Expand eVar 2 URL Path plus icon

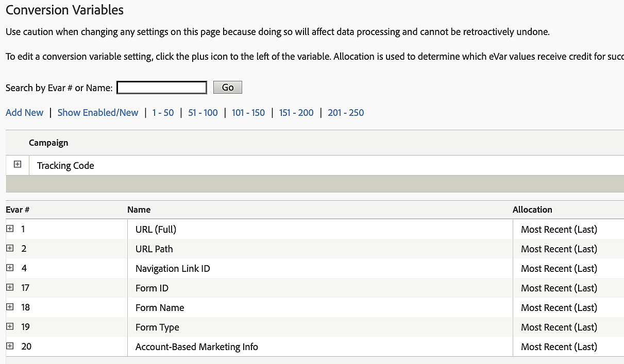coord(10,248)
